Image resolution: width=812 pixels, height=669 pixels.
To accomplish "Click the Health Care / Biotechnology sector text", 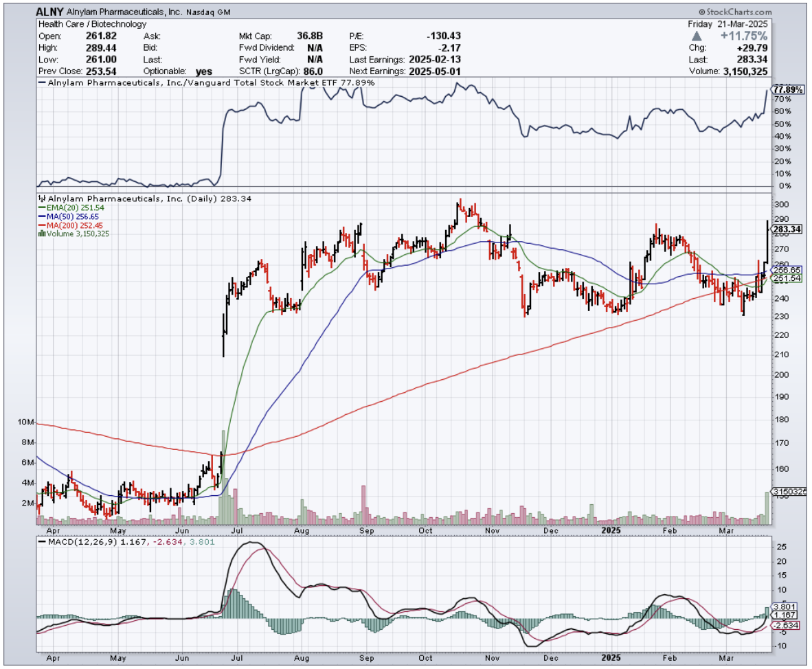I will click(91, 24).
